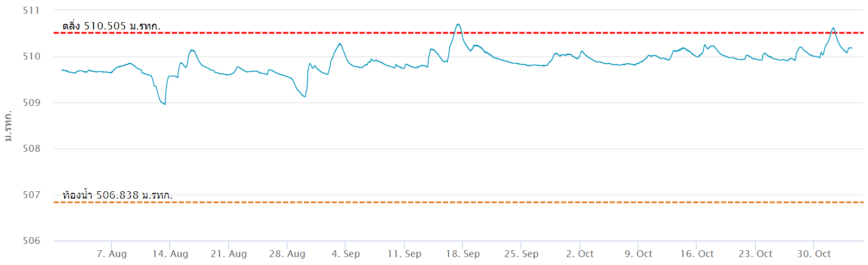Select the 14. Aug axis tick label
The image size is (868, 265).
(x=170, y=254)
